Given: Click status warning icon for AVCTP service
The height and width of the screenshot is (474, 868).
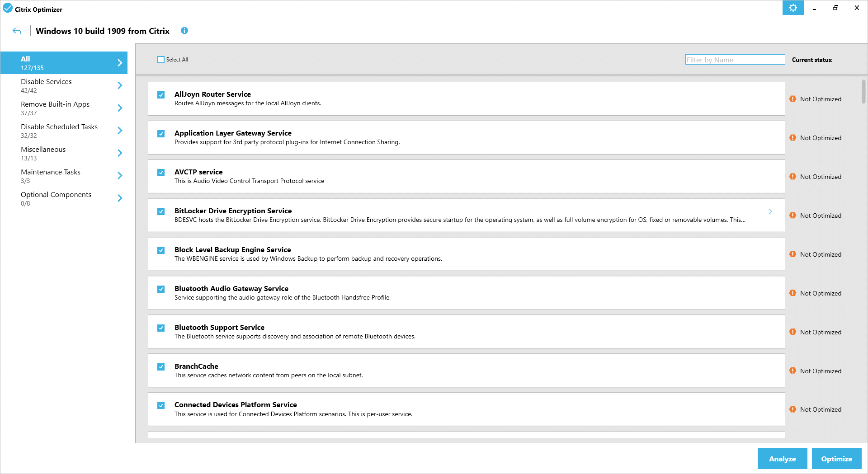Looking at the screenshot, I should click(793, 177).
